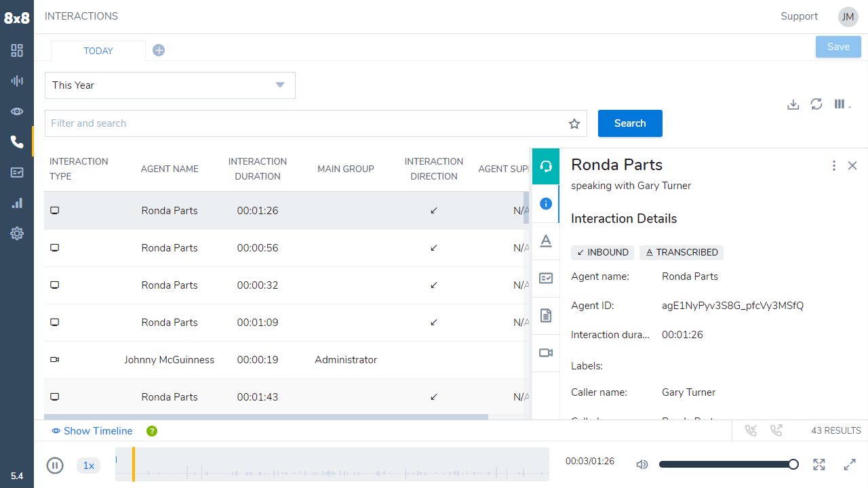Add a new tab with plus icon
868x488 pixels.
159,50
